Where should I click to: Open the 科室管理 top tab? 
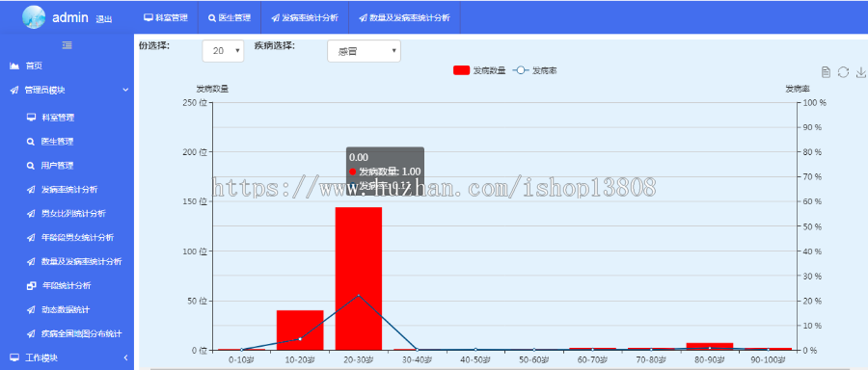pos(166,17)
